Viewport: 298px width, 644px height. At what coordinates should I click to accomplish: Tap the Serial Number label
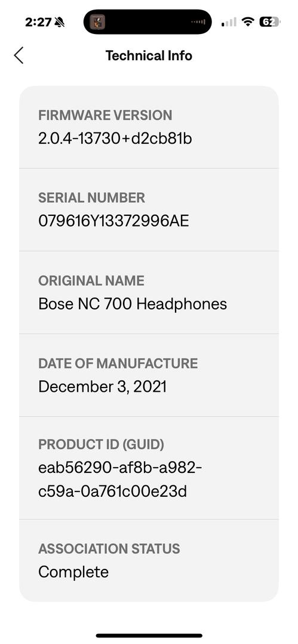click(x=92, y=197)
